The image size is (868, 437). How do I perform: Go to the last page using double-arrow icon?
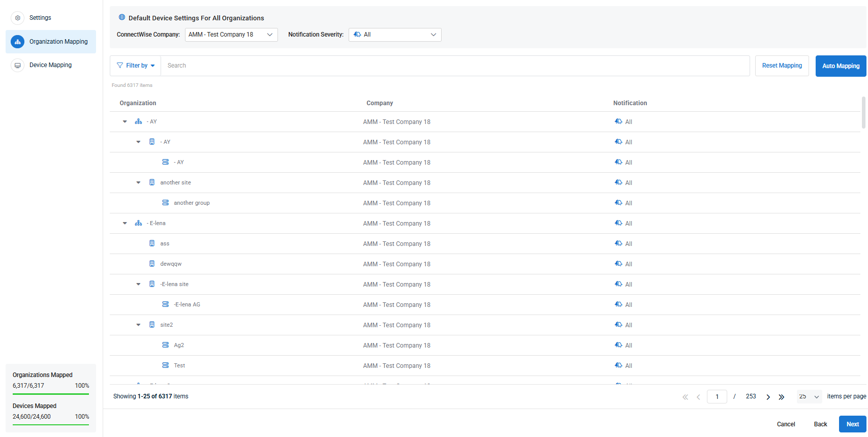coord(782,397)
